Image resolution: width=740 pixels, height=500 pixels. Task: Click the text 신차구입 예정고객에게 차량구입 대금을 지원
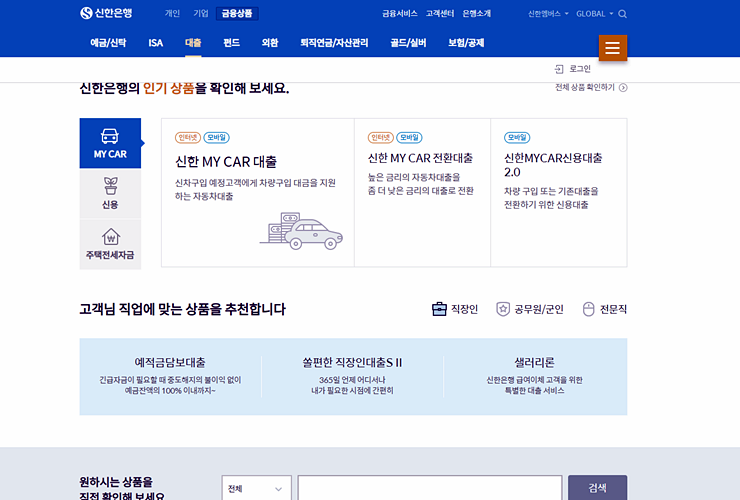click(255, 183)
